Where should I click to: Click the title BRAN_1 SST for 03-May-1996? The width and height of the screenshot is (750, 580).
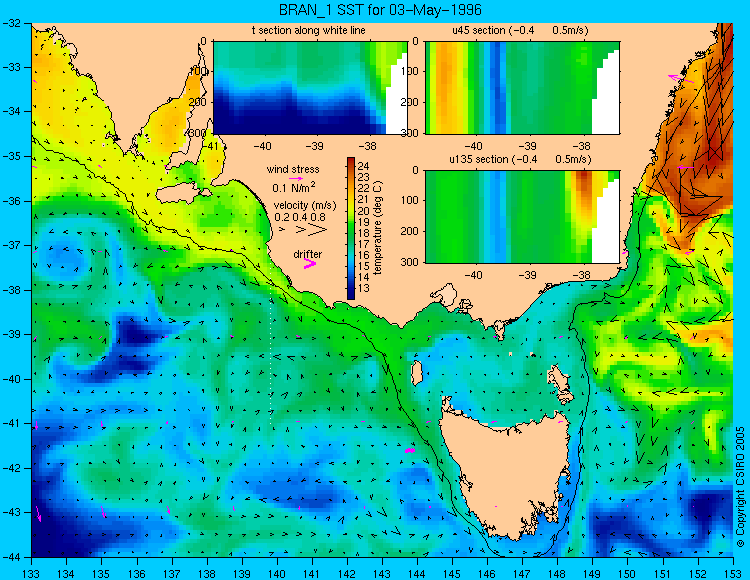pyautogui.click(x=380, y=10)
